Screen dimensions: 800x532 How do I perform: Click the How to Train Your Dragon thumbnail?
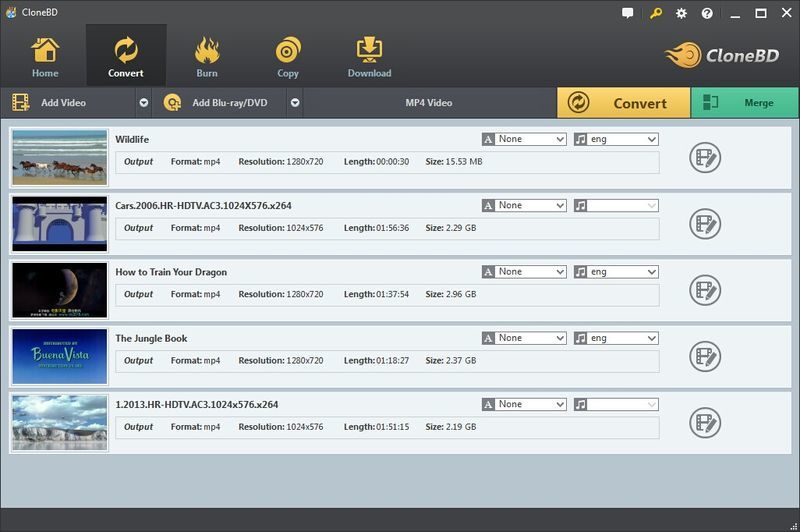[x=60, y=290]
